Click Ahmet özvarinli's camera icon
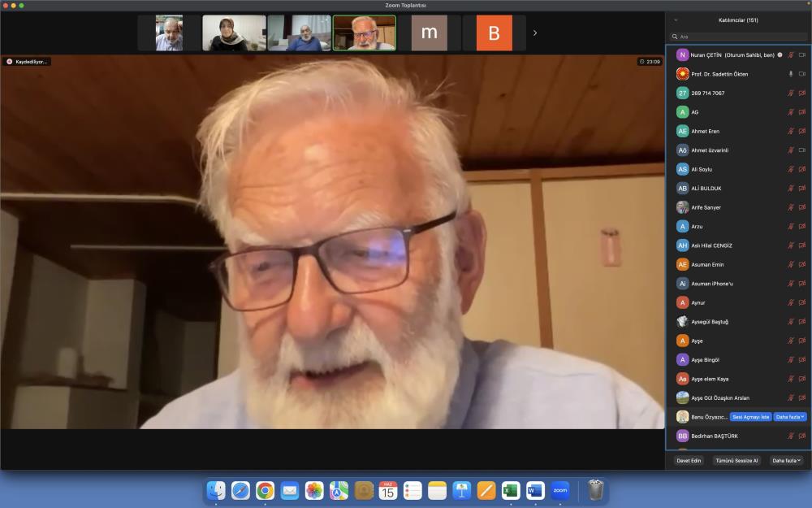Screen dimensions: 812x508 coord(802,150)
